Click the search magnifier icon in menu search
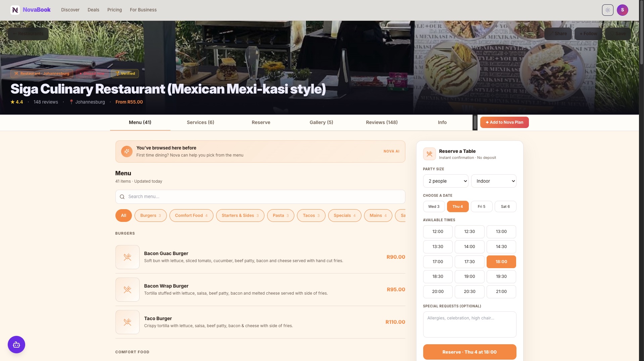The height and width of the screenshot is (361, 644). tap(122, 197)
